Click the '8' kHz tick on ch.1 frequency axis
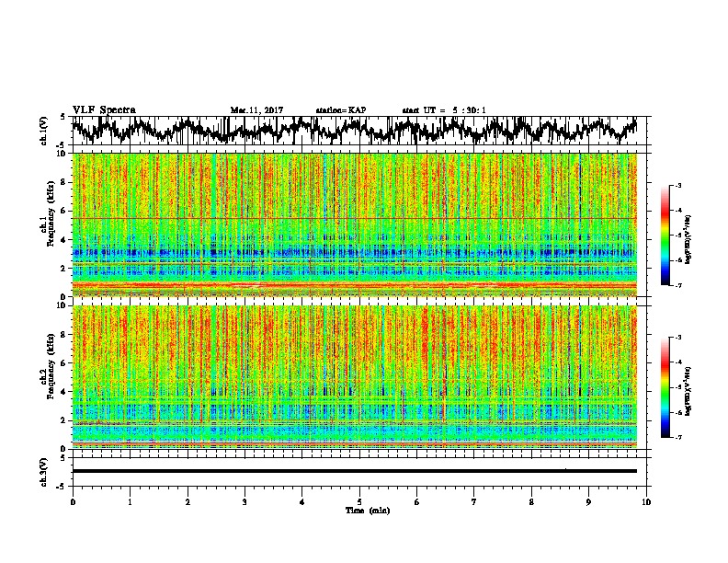This screenshot has height=563, width=728. coord(64,182)
